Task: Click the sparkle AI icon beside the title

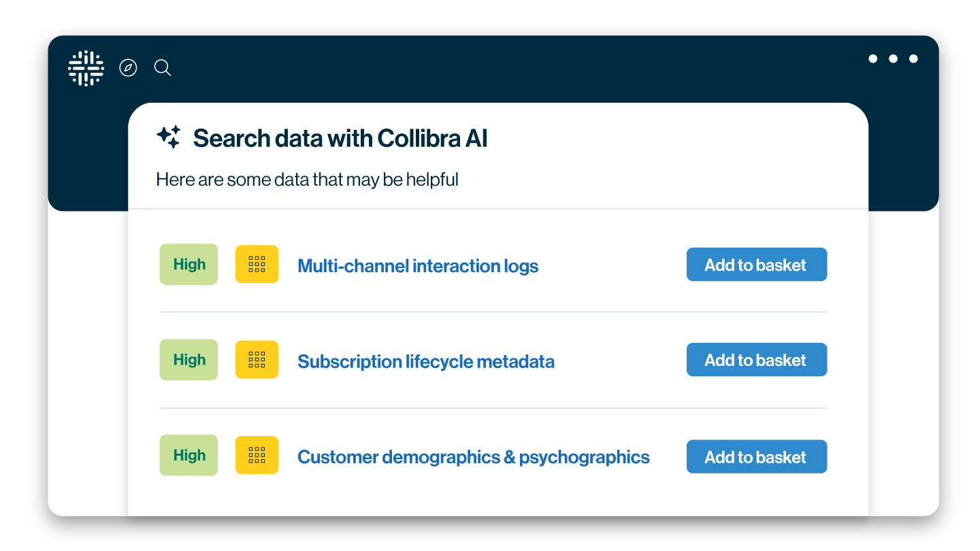Action: 169,137
